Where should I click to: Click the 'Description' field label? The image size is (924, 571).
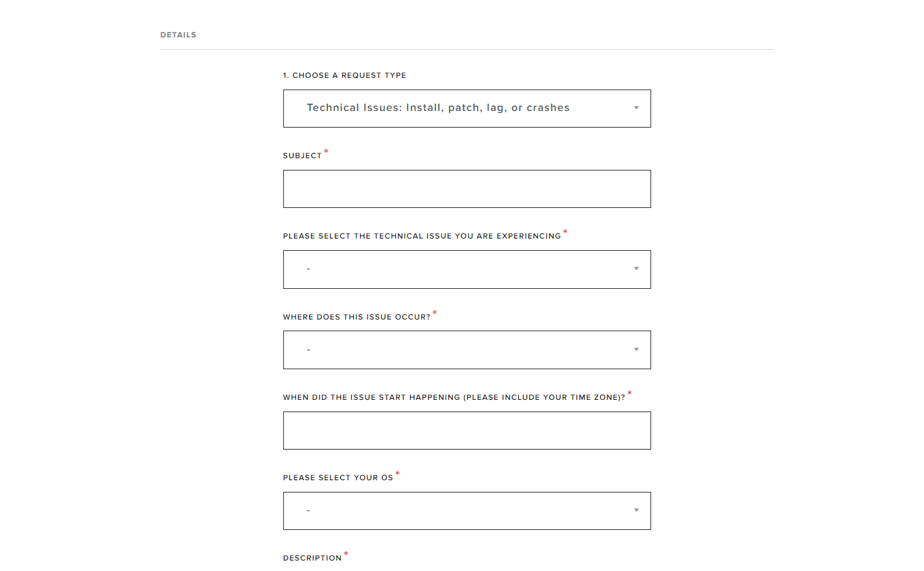pyautogui.click(x=312, y=558)
